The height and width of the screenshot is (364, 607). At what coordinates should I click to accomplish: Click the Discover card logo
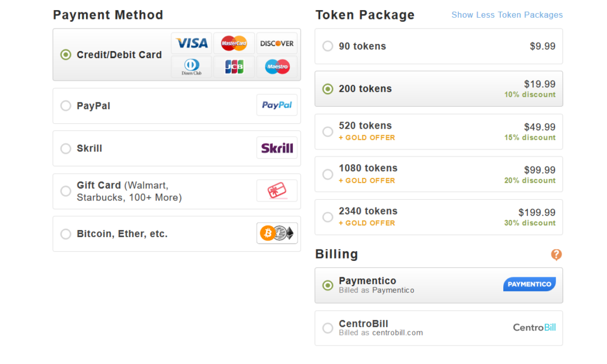277,43
